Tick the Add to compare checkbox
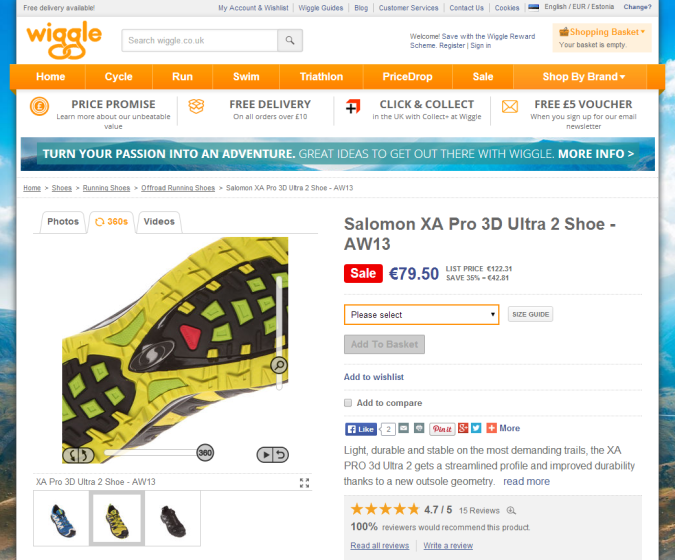Image resolution: width=675 pixels, height=560 pixels. click(x=348, y=403)
